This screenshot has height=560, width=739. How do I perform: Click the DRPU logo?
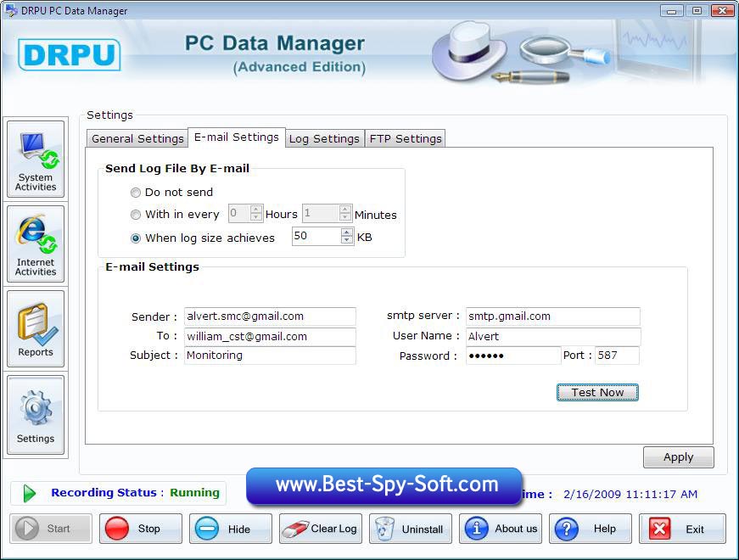click(x=70, y=54)
